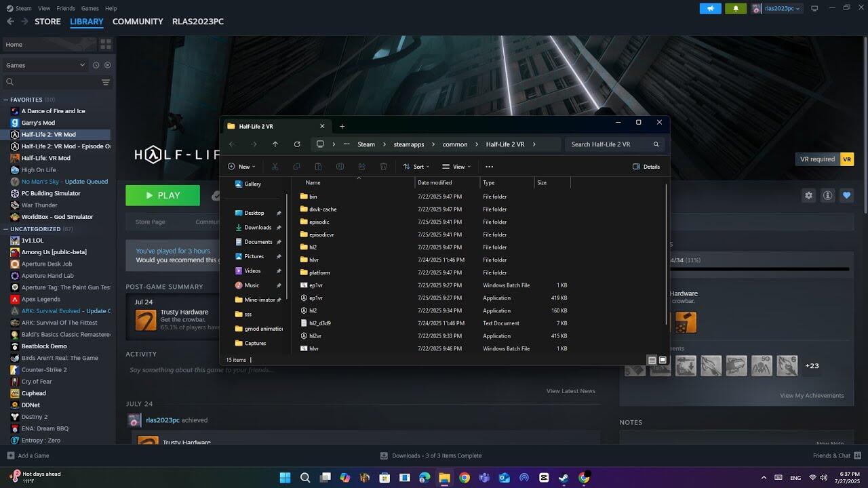
Task: Click View My Achievements link
Action: tap(811, 395)
